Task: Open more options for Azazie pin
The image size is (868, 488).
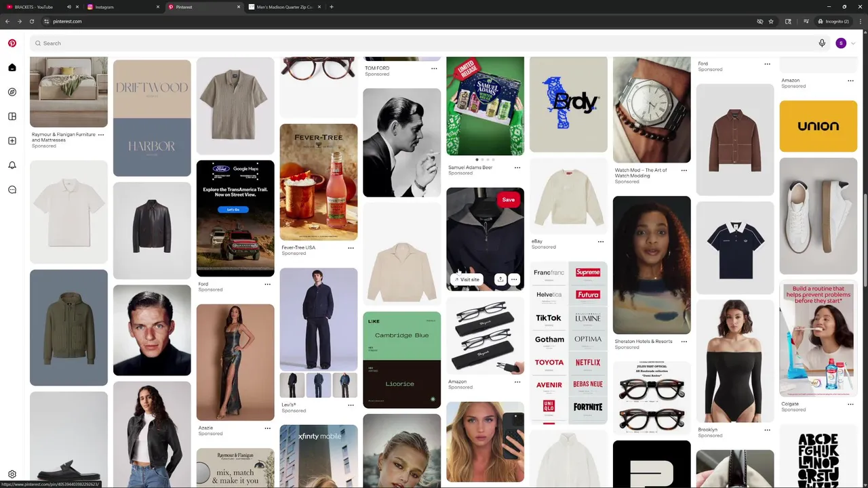Action: point(267,428)
